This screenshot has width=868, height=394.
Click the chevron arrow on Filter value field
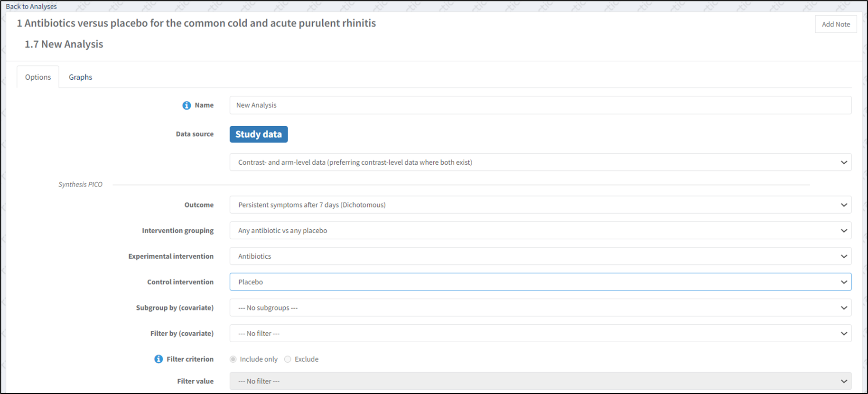click(844, 381)
